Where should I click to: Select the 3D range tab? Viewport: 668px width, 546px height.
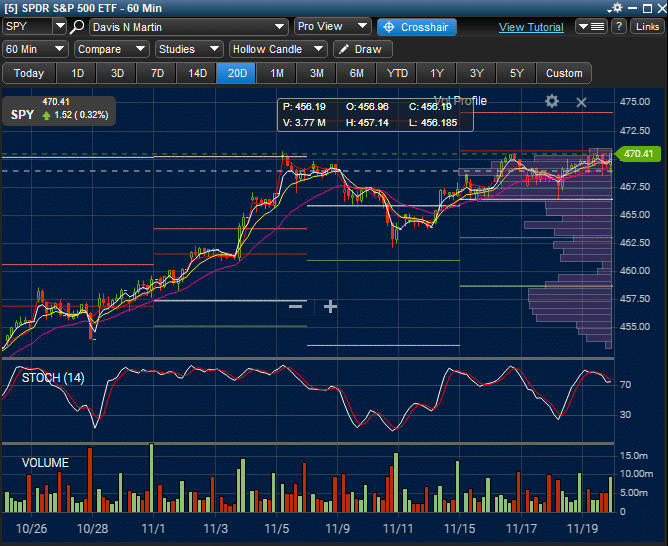click(117, 73)
